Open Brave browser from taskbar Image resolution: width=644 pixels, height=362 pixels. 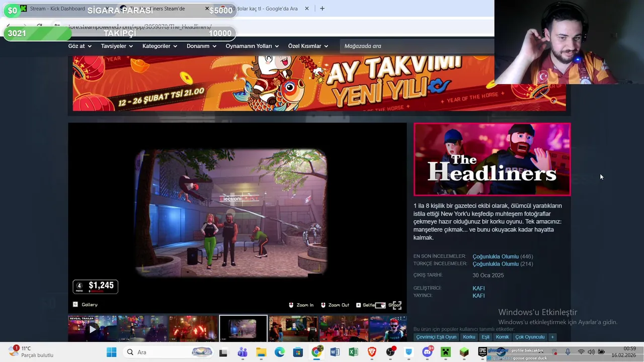click(372, 352)
